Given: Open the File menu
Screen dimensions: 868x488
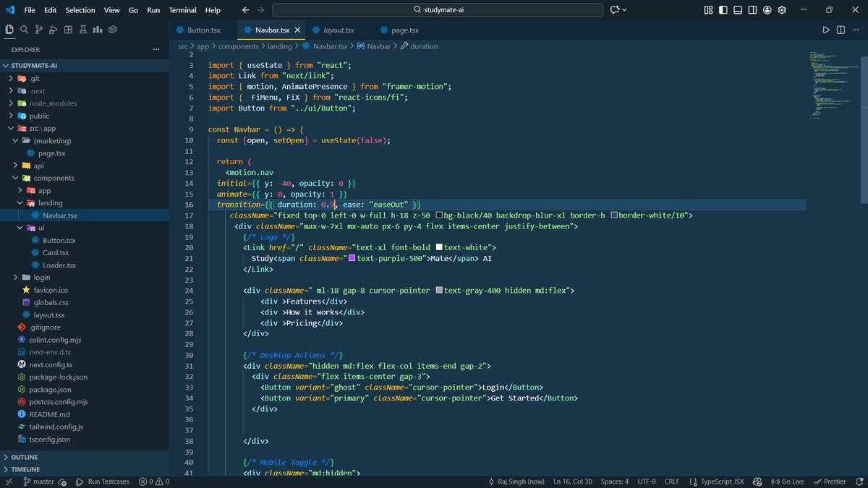Looking at the screenshot, I should click(30, 10).
